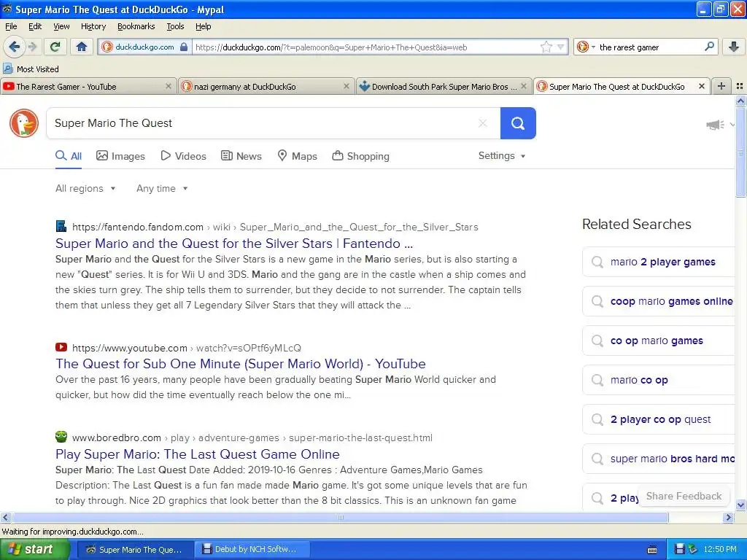
Task: Open the Edit menu
Action: point(35,26)
